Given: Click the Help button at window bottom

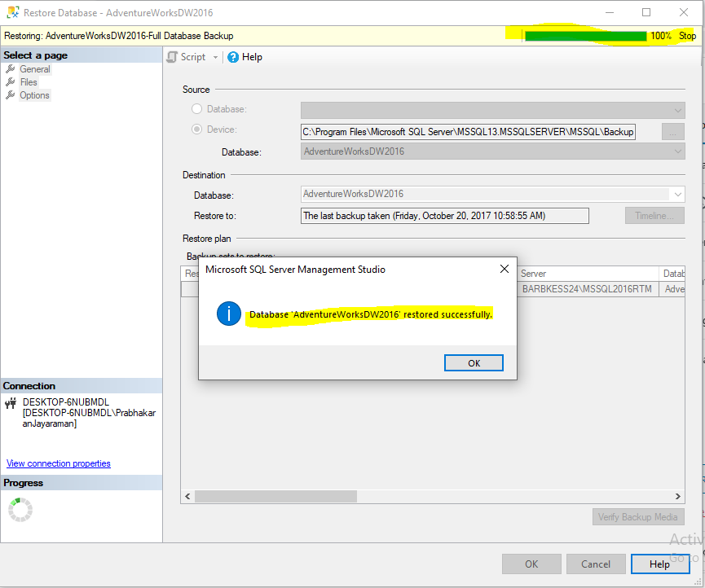Looking at the screenshot, I should pos(660,564).
